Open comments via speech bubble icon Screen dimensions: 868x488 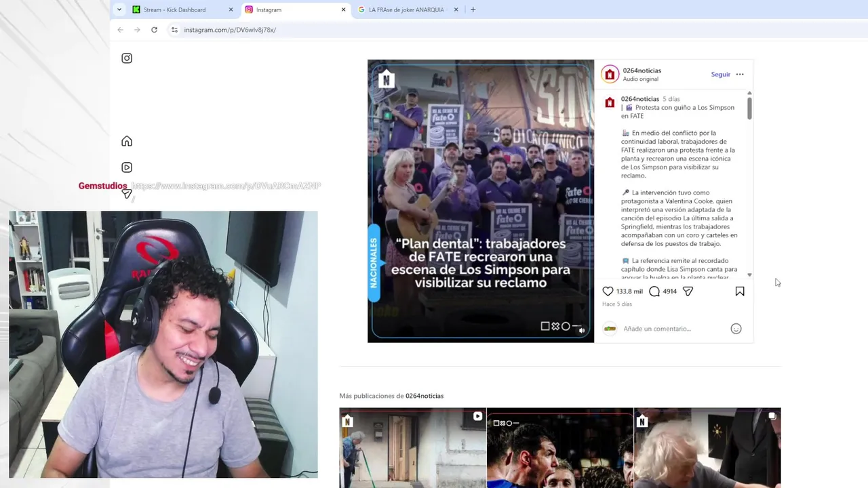coord(654,291)
